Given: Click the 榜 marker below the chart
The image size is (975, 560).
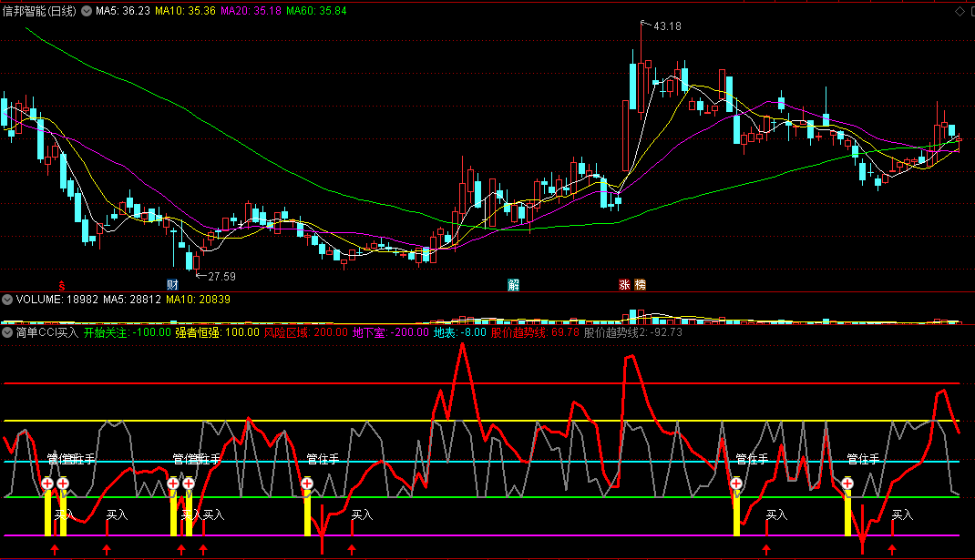Looking at the screenshot, I should pos(640,285).
